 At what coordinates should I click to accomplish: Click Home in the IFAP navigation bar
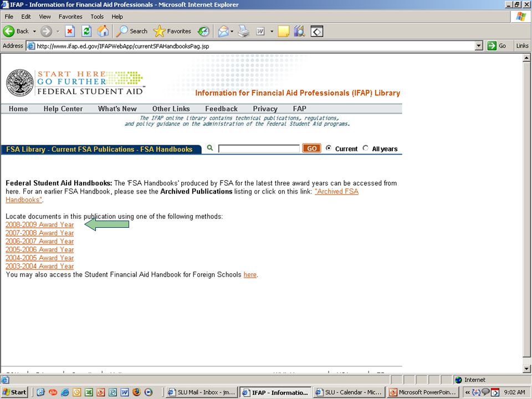[x=18, y=109]
